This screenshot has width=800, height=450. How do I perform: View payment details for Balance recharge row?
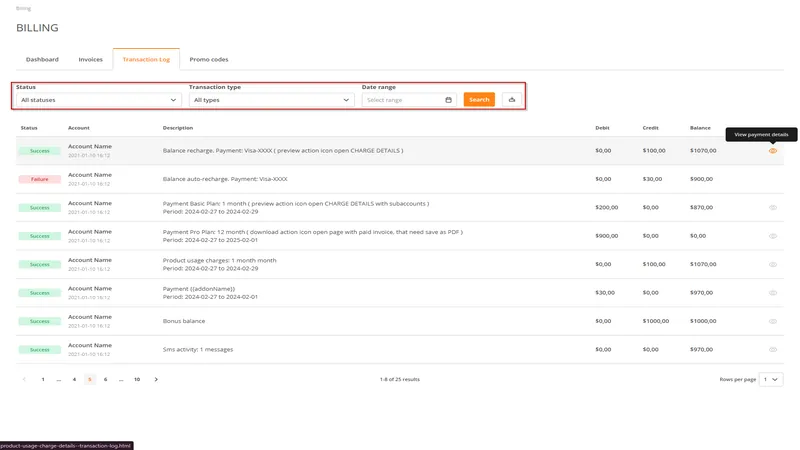[773, 150]
